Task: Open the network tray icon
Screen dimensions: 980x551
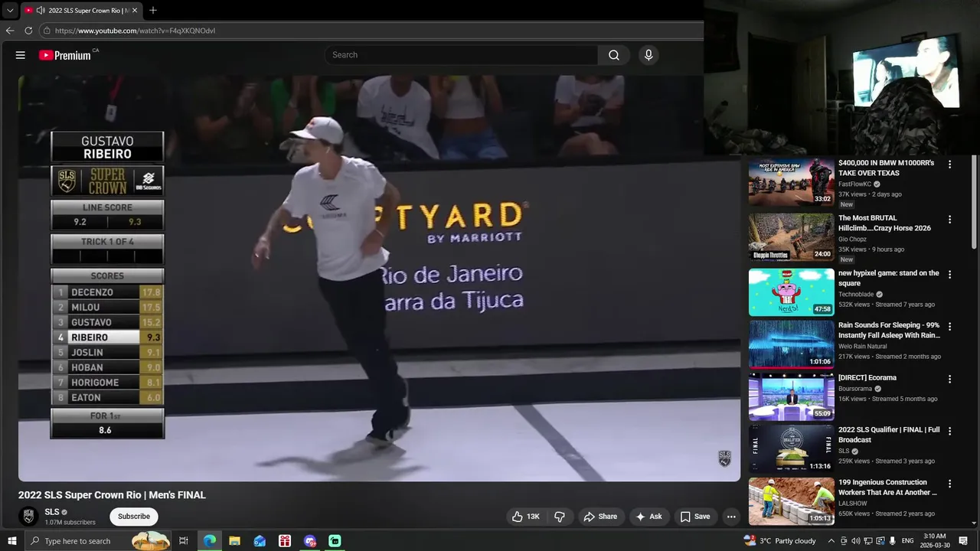Action: [x=868, y=541]
